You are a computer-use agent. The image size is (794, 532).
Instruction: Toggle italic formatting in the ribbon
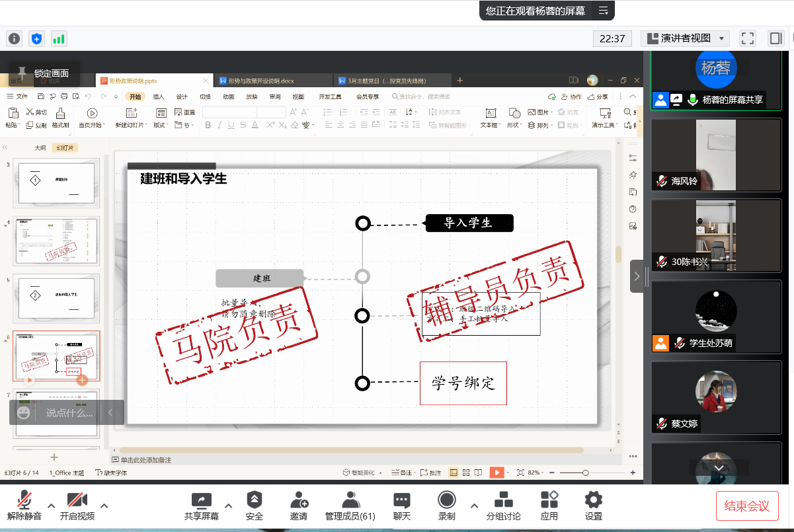point(219,126)
